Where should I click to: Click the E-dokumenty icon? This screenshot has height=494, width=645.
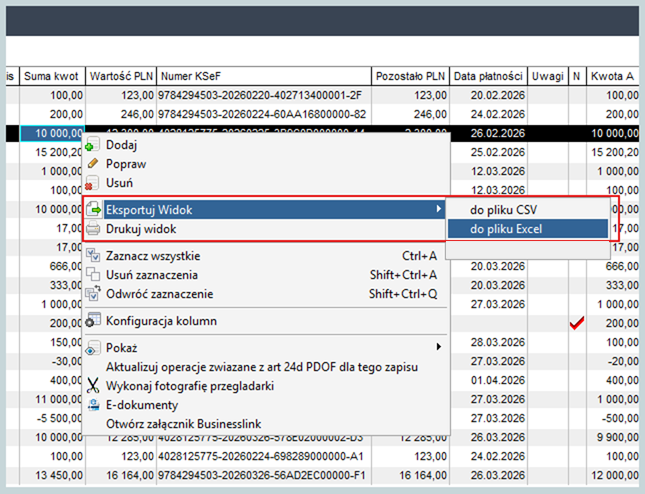tap(94, 405)
